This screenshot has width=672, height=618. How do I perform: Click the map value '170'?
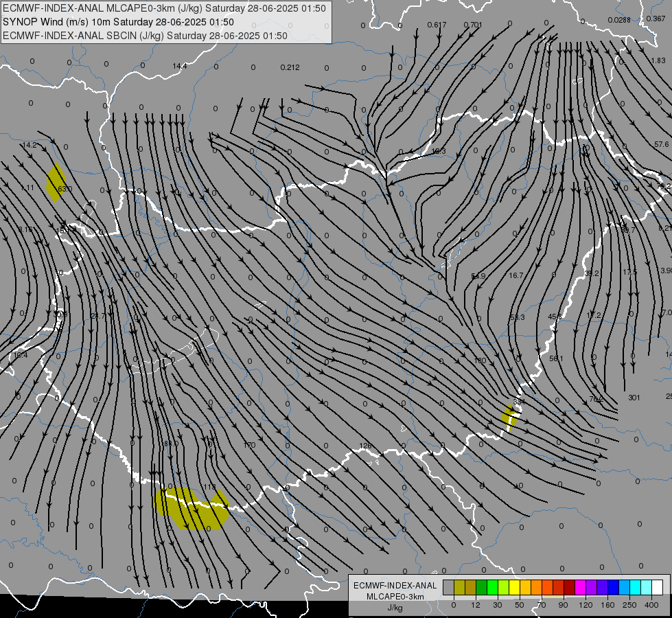(249, 445)
